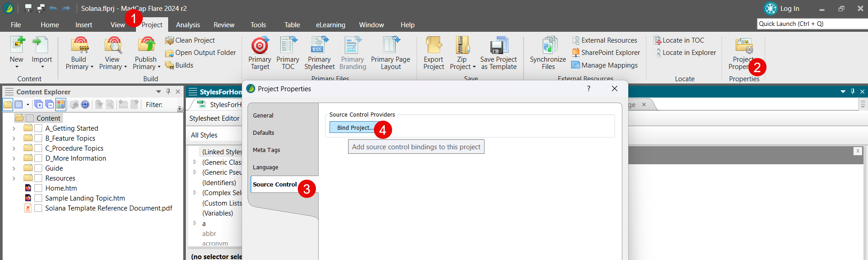This screenshot has height=260, width=868.
Task: Click the Synchronize Files icon
Action: click(549, 45)
